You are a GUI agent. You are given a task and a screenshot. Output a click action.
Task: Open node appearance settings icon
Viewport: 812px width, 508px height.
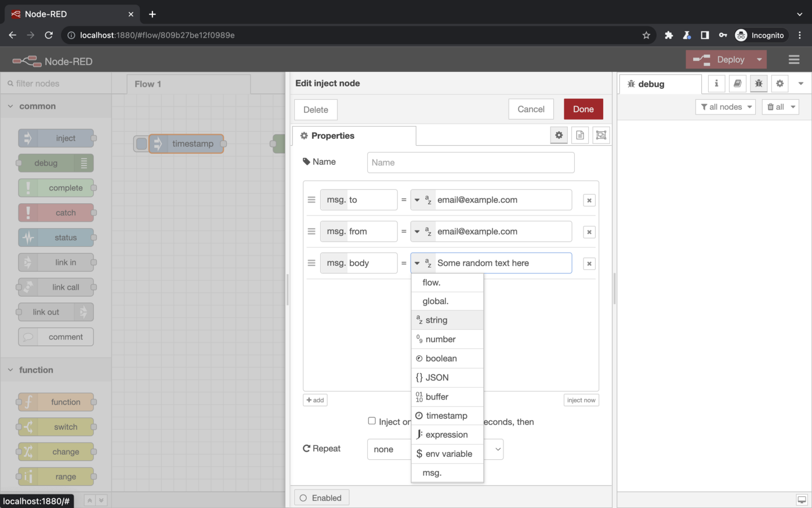[x=601, y=135]
